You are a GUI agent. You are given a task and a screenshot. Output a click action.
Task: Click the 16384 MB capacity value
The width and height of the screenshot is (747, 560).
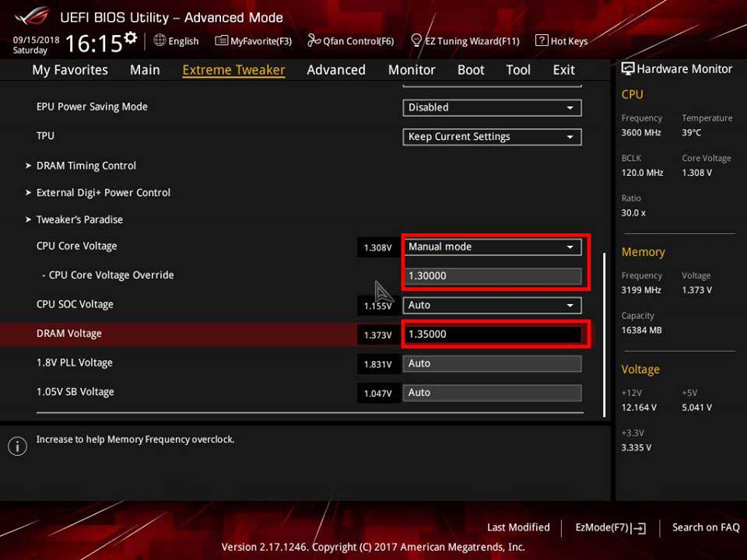coord(641,330)
